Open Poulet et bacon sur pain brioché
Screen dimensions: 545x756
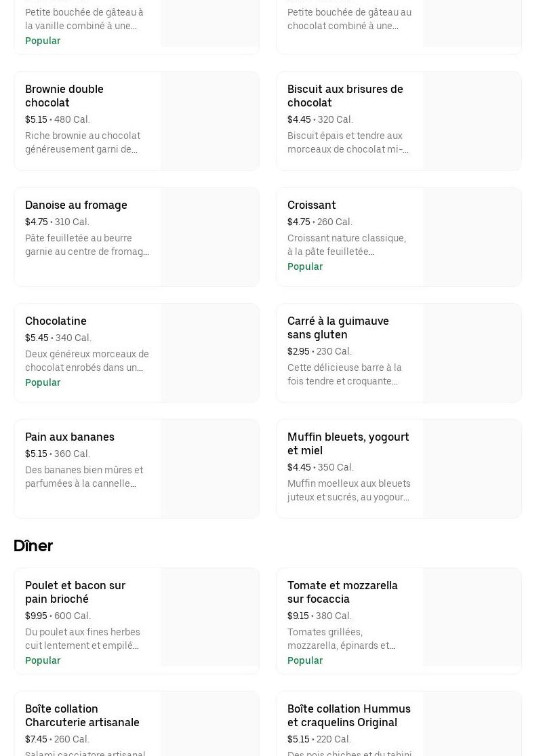pyautogui.click(x=75, y=592)
